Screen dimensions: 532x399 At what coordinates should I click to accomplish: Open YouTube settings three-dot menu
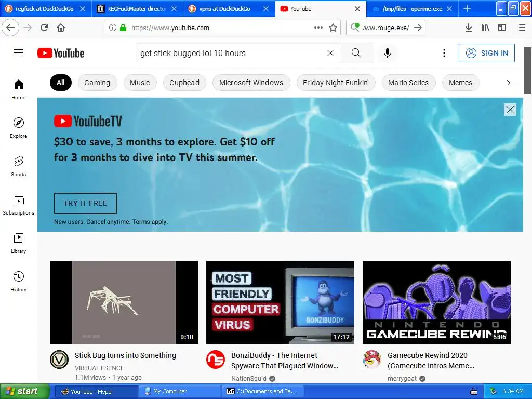pyautogui.click(x=444, y=53)
